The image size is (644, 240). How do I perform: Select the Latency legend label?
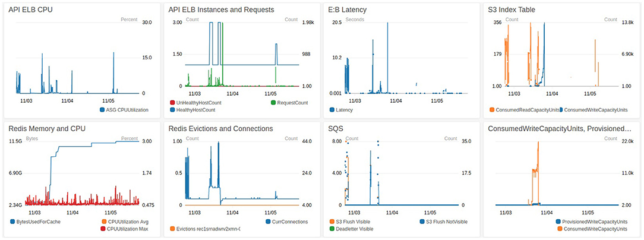pos(344,110)
